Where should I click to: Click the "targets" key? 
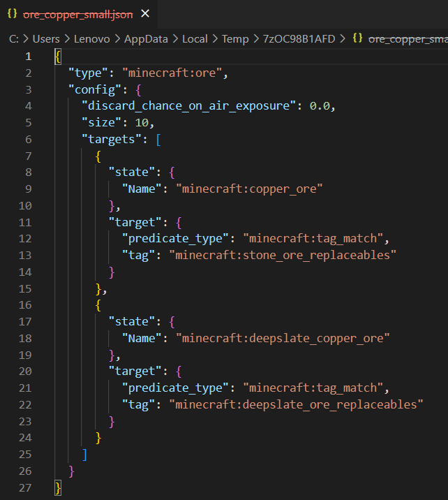pyautogui.click(x=112, y=140)
